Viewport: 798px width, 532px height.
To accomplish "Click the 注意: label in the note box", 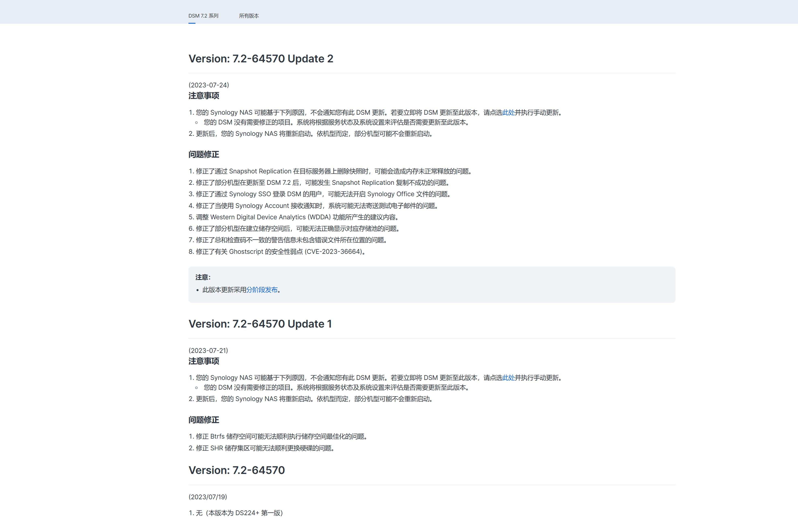I will (203, 277).
